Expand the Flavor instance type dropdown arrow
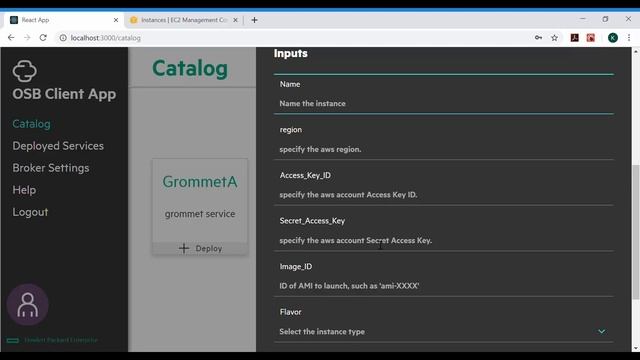The width and height of the screenshot is (640, 360). point(602,331)
